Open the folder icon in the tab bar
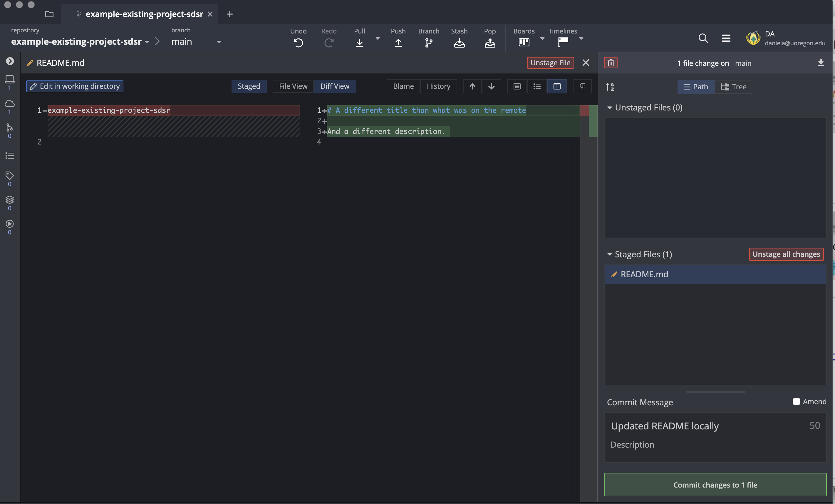This screenshot has height=504, width=835. coord(49,14)
